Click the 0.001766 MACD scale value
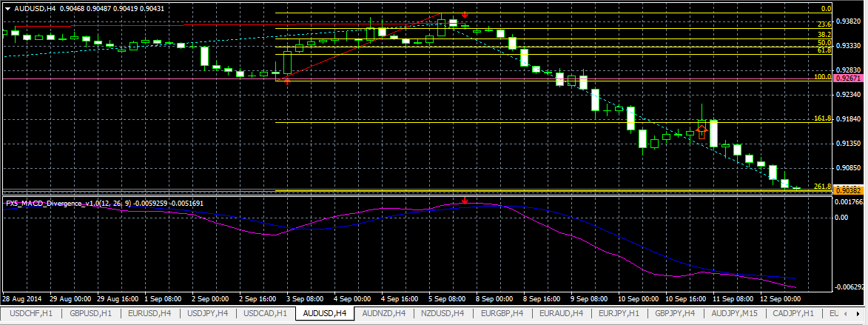Viewport: 868px width, 325px height. click(x=849, y=202)
